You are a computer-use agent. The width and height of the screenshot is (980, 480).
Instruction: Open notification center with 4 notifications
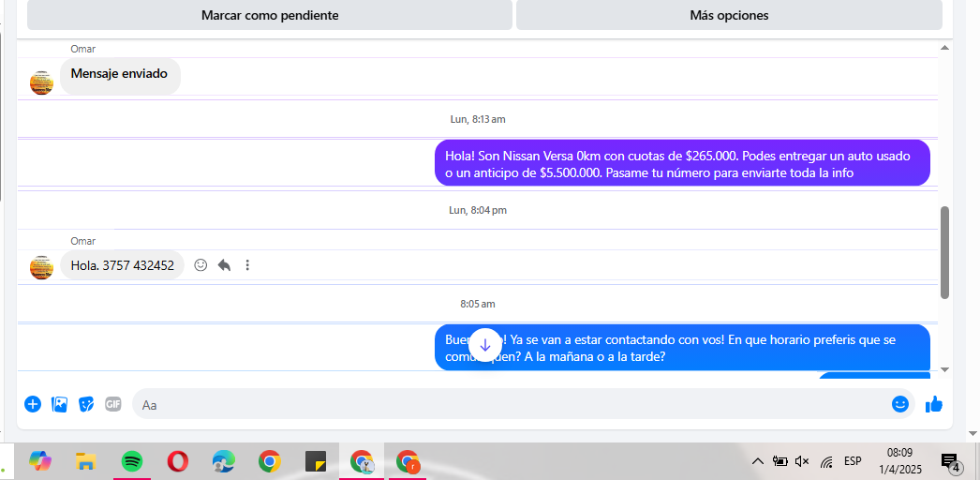[951, 462]
